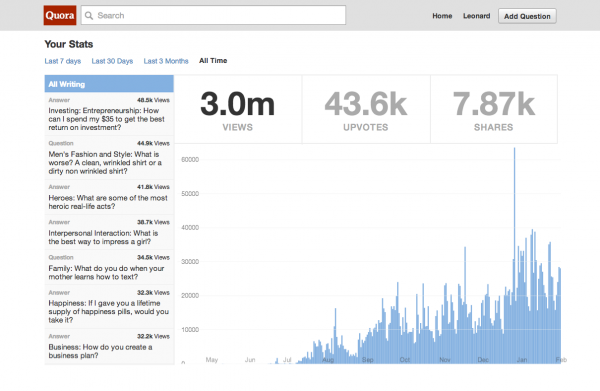
Task: Click the 48.5k Views count
Action: coord(153,100)
